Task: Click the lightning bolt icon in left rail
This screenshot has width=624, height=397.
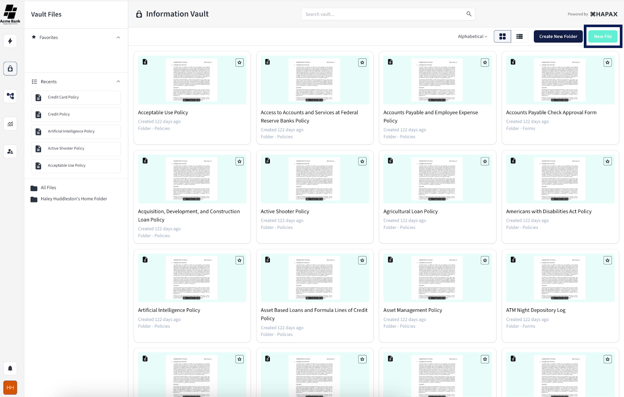Action: [x=10, y=41]
